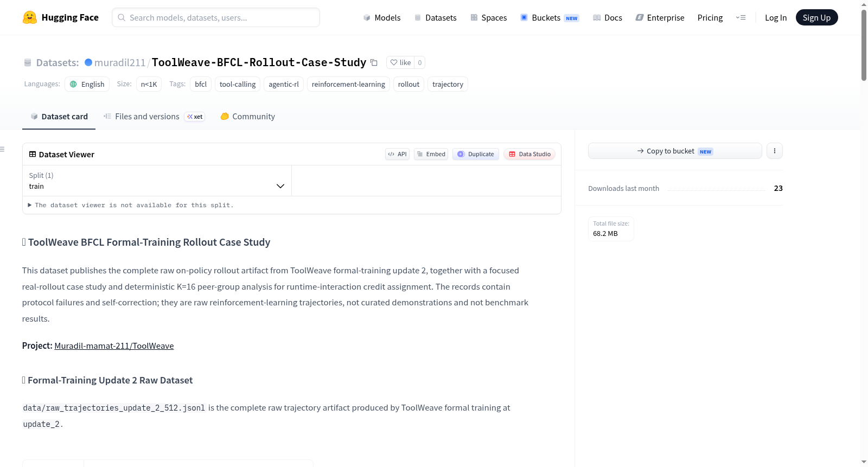This screenshot has height=467, width=868.
Task: Click the tool-calling tag
Action: (x=238, y=84)
